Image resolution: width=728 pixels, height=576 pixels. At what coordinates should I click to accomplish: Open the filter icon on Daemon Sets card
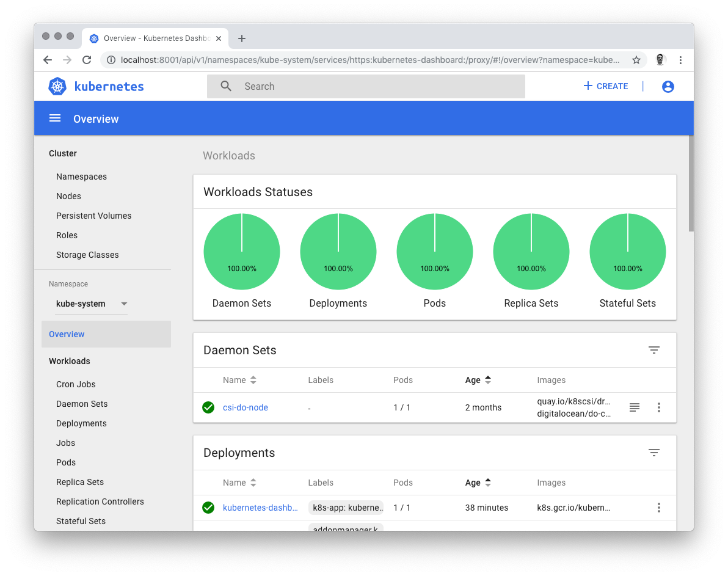tap(654, 349)
